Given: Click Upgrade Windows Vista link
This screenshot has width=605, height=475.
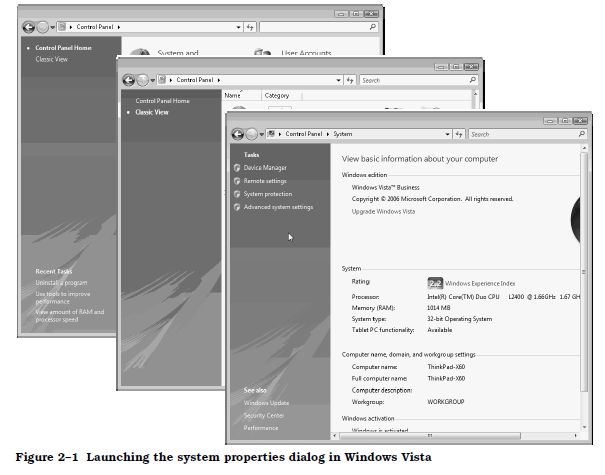Looking at the screenshot, I should coord(383,211).
